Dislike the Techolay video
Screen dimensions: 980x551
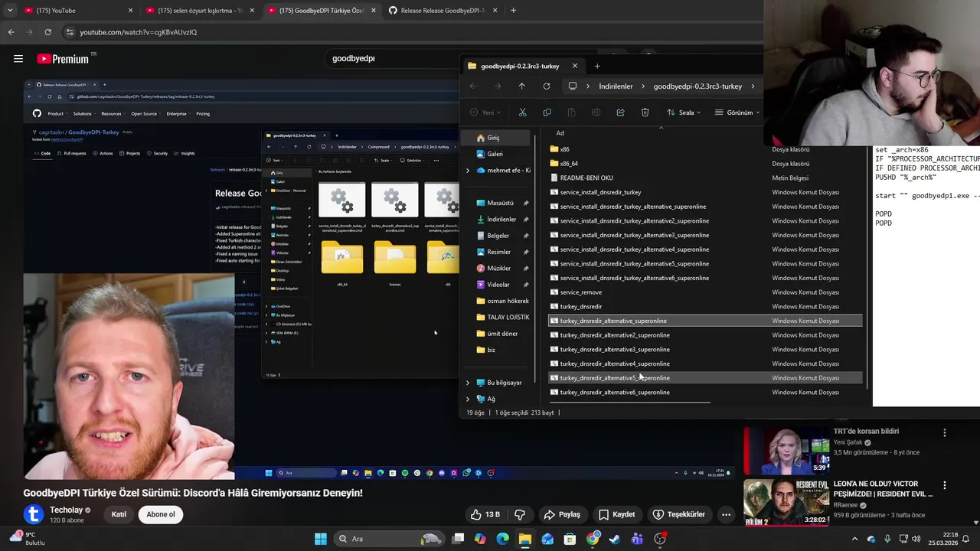(520, 514)
